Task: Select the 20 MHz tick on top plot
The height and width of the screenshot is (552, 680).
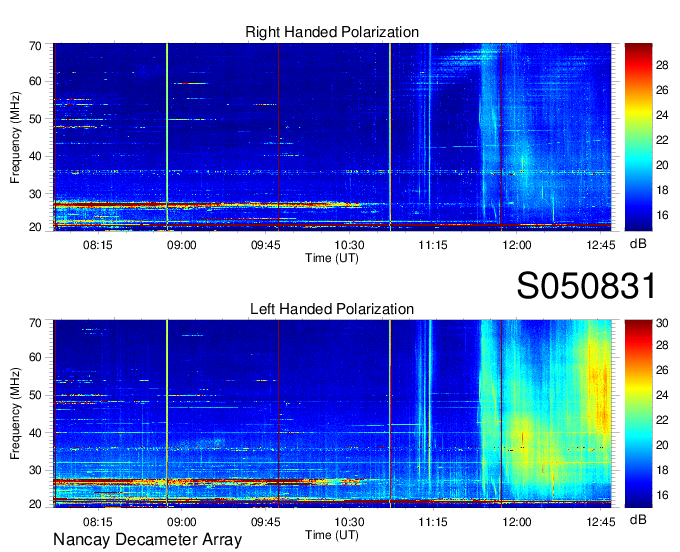Action: (x=35, y=227)
